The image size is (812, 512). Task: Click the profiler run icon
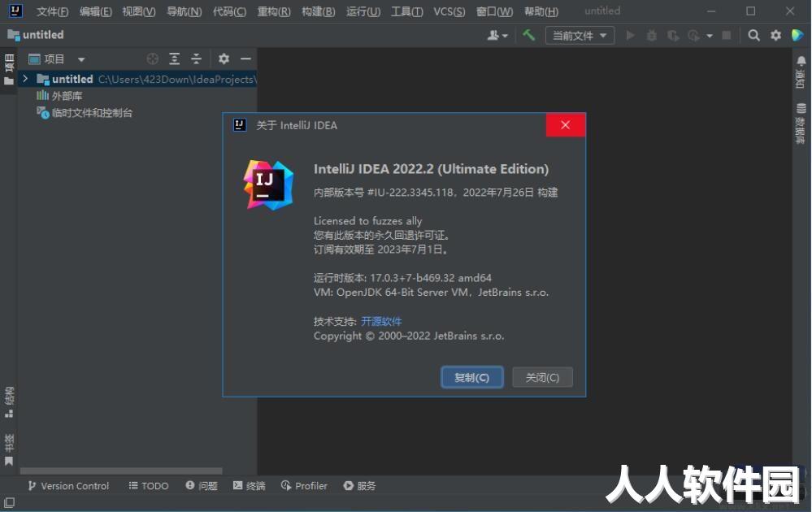(x=693, y=35)
